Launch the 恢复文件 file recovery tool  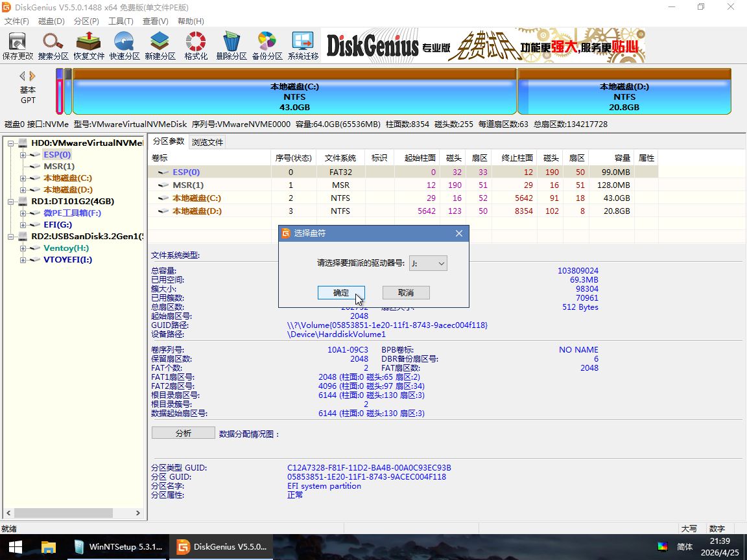pos(89,46)
